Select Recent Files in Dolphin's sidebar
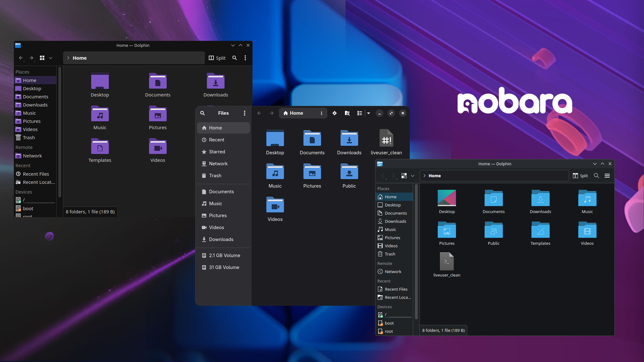This screenshot has height=362, width=644. tap(36, 174)
